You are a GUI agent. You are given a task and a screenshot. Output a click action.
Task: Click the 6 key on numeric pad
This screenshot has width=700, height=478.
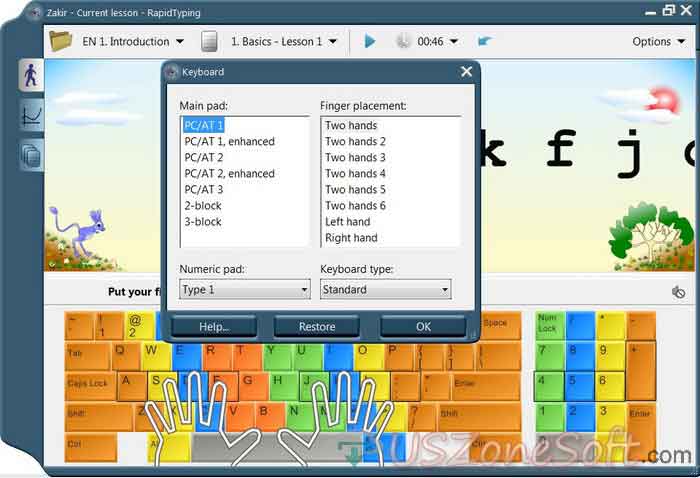610,387
